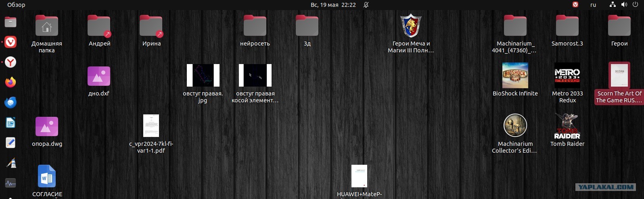The image size is (644, 199).
Task: Open the calendar from Вс, 19 мая 22:22
Action: tap(333, 5)
